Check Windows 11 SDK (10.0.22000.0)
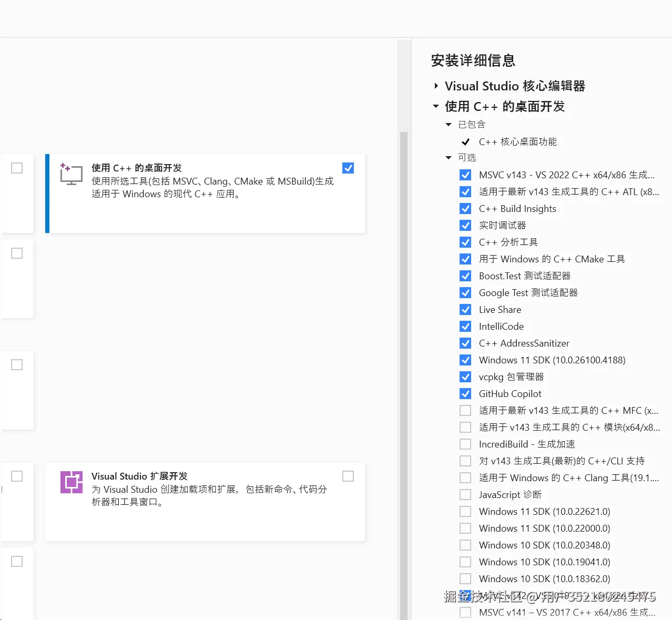The height and width of the screenshot is (620, 672). 465,528
